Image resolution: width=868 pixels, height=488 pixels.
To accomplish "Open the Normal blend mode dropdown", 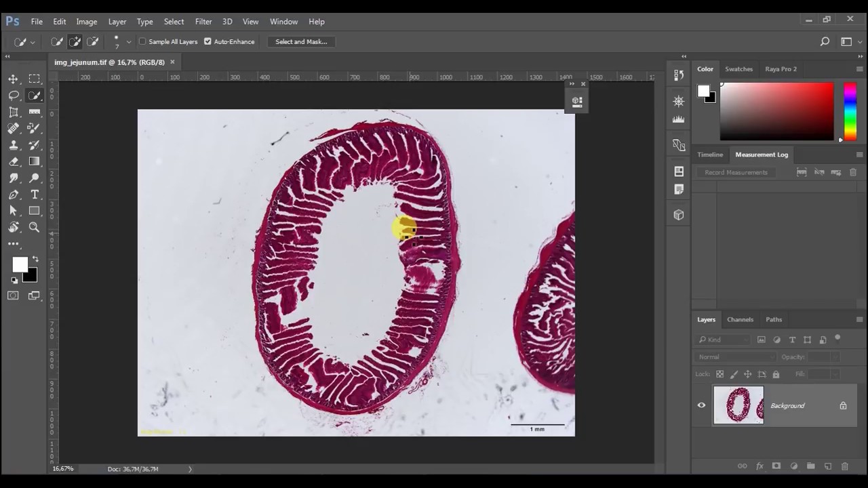I will coord(736,357).
